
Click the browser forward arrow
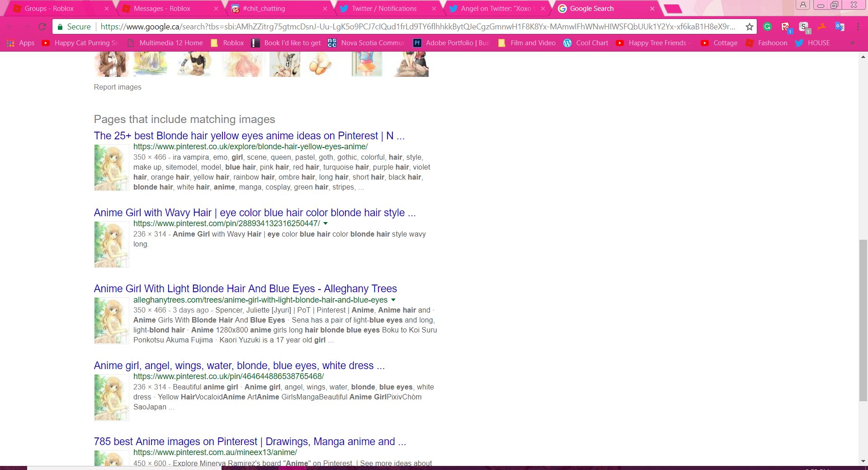(x=26, y=27)
